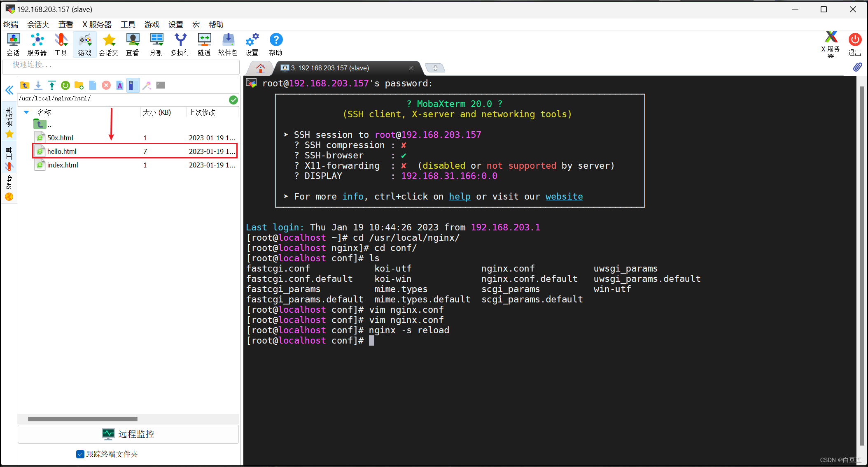The width and height of the screenshot is (868, 467).
Task: Click the SFTP download selected files icon
Action: pos(38,85)
